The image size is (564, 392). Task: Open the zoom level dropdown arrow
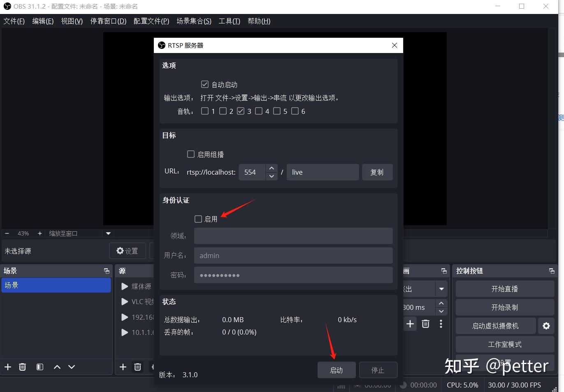108,233
